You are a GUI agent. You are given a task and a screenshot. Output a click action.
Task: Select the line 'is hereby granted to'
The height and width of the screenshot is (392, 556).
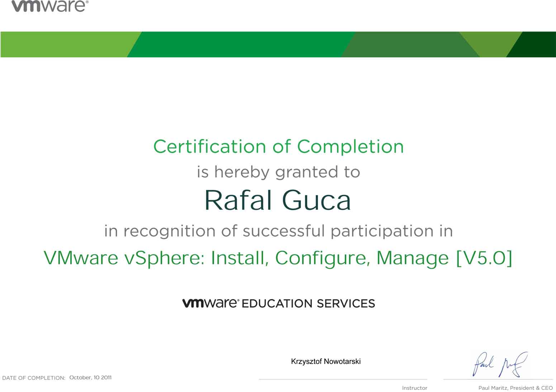coord(278,172)
